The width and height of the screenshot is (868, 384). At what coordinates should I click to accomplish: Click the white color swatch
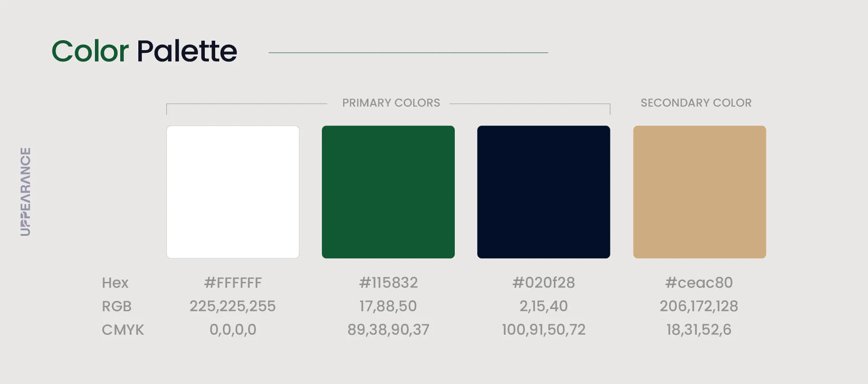[233, 192]
